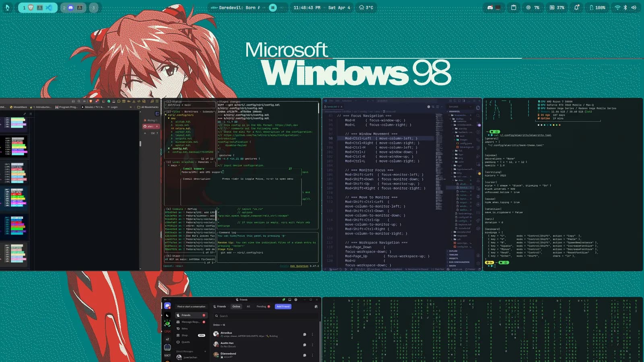
Task: Open the Brave Shields lion icon
Action: (91, 101)
